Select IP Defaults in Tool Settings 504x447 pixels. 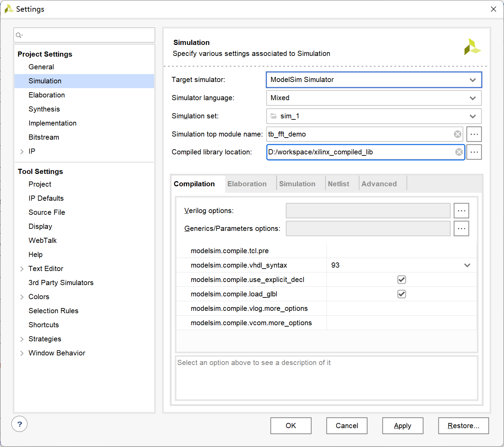pos(46,198)
